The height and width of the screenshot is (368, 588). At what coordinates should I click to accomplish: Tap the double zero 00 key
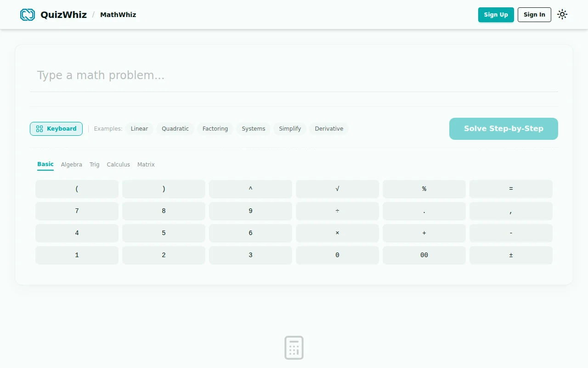(424, 255)
